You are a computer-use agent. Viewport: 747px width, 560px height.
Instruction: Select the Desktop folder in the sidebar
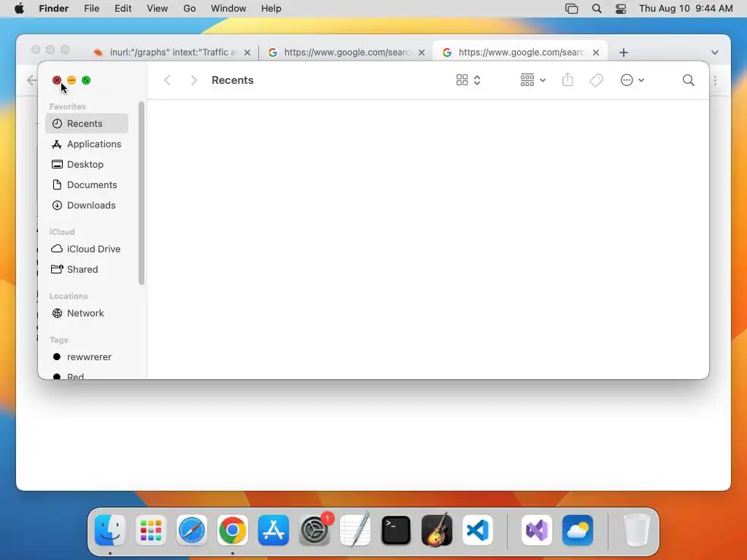click(x=87, y=164)
